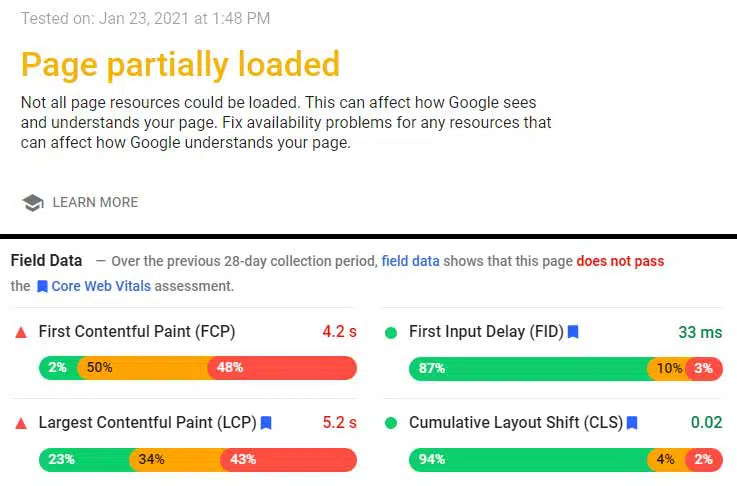Click the orange 50% segment of FCP bar
This screenshot has height=486, width=737.
point(143,368)
